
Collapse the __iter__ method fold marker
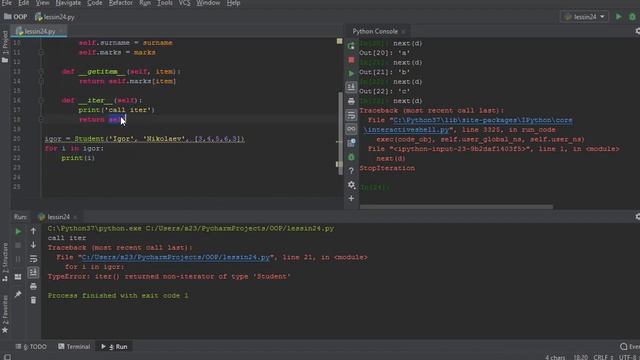[41, 100]
